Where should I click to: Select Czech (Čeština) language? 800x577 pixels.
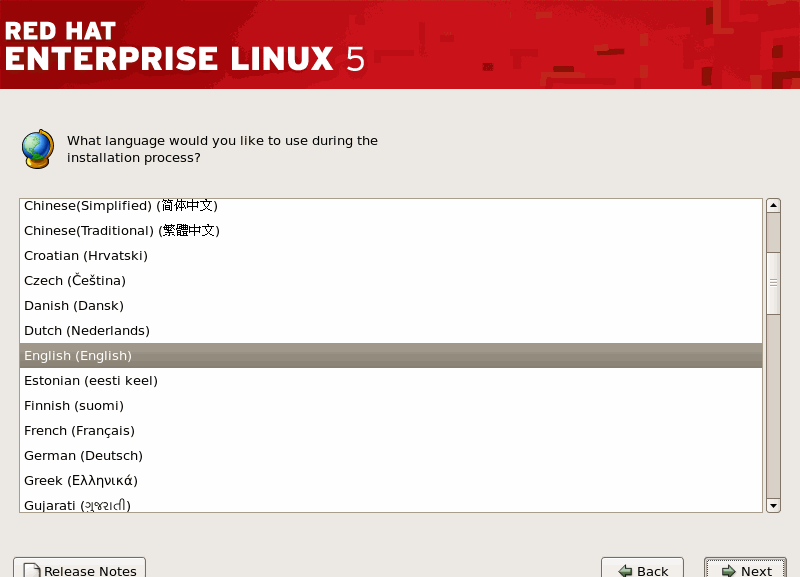pos(75,281)
